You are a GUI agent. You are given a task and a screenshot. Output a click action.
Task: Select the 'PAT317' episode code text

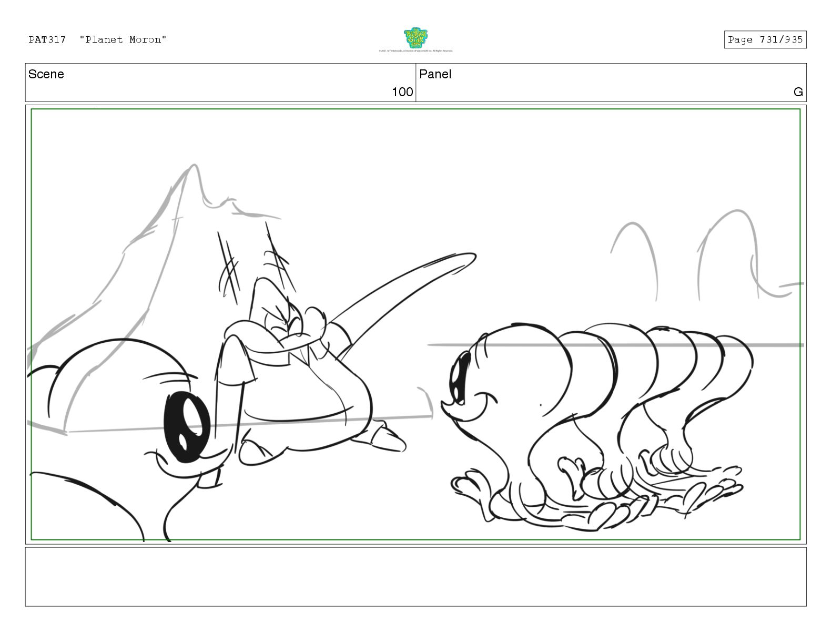[47, 39]
